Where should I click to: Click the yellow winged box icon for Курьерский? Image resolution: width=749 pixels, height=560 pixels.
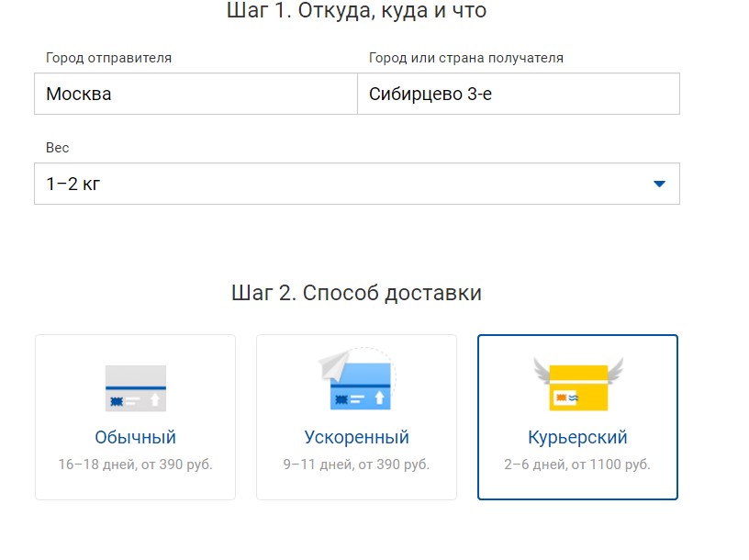point(578,384)
